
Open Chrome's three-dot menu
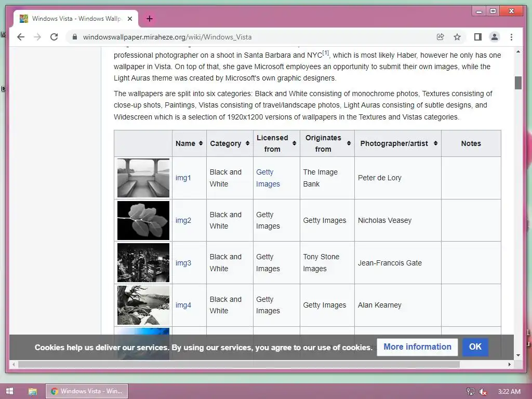(511, 37)
